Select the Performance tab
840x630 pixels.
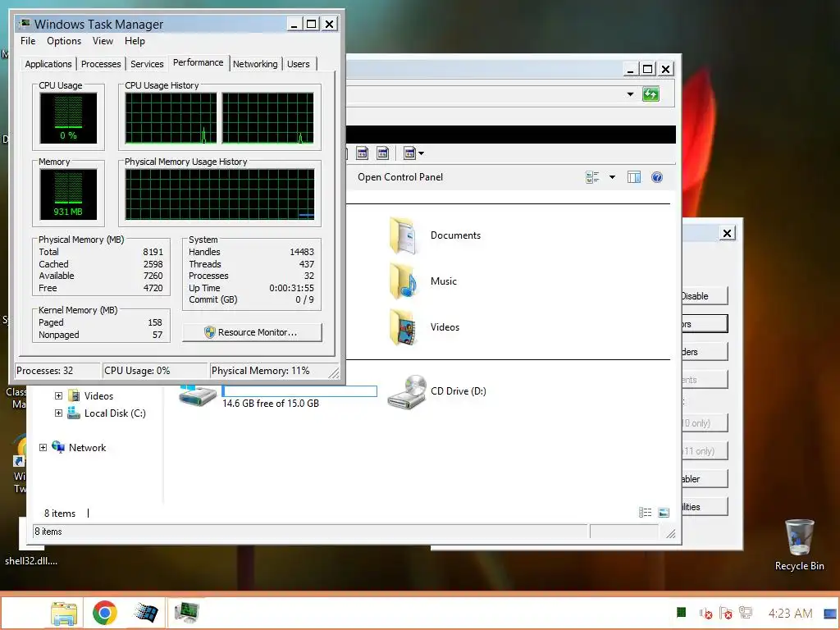(199, 62)
